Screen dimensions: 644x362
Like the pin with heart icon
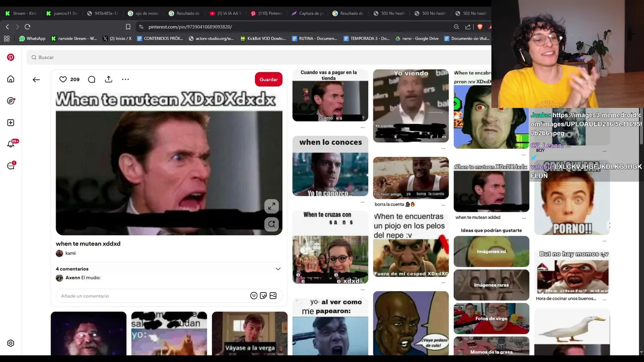pos(63,79)
